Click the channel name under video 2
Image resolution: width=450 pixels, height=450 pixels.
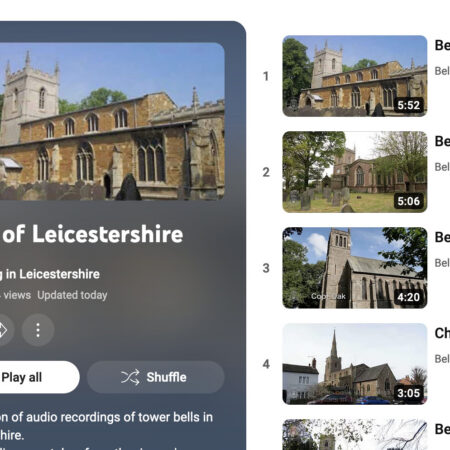(442, 167)
